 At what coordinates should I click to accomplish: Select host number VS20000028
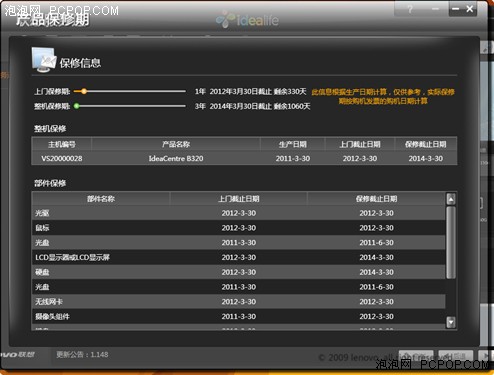click(x=62, y=159)
